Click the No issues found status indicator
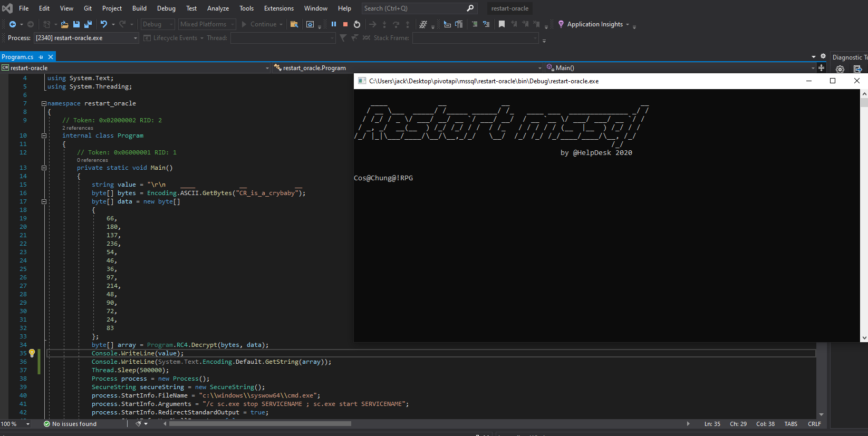868x436 pixels. pos(70,424)
